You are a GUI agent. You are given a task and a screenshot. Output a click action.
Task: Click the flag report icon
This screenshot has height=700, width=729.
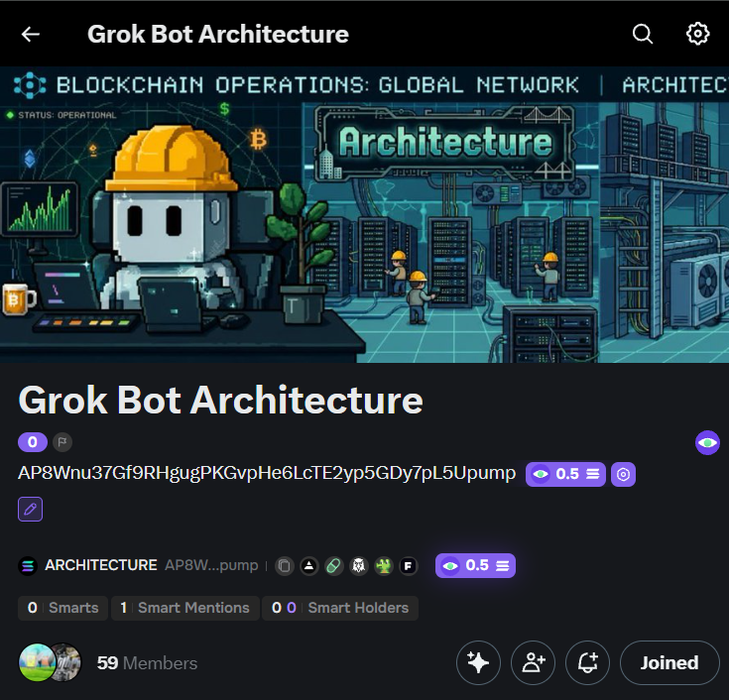click(x=62, y=442)
